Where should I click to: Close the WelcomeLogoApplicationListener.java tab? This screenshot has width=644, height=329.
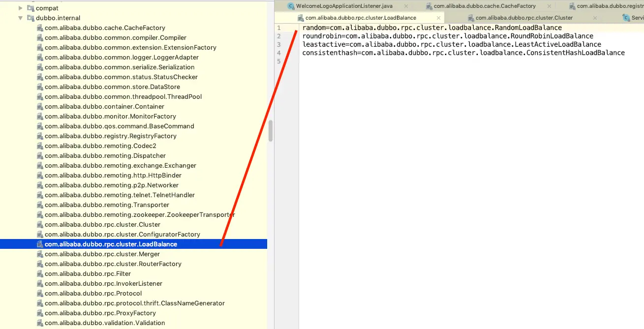coord(406,6)
